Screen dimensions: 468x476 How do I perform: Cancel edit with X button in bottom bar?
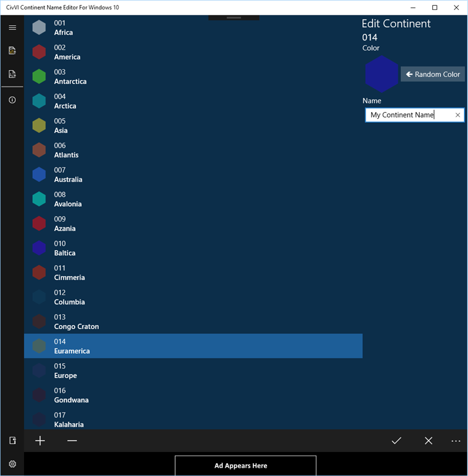[428, 441]
